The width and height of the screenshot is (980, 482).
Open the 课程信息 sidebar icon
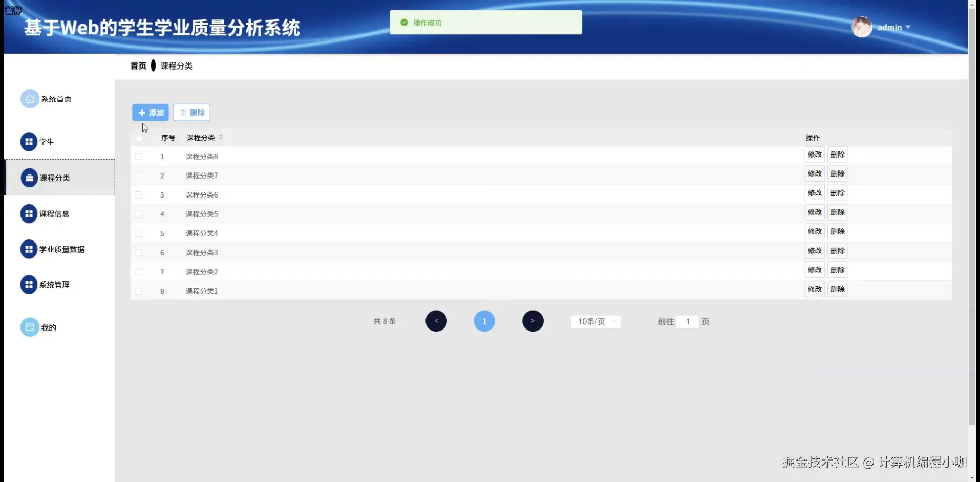point(29,213)
